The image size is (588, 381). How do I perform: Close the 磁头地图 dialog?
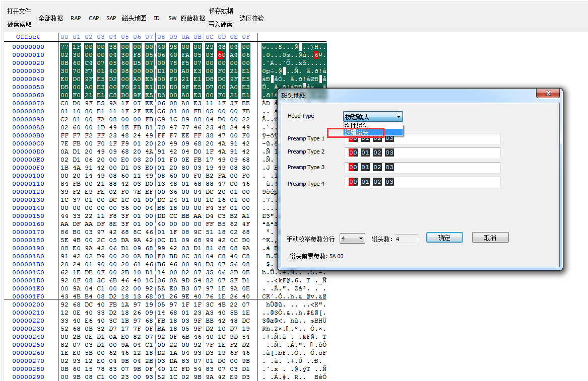pyautogui.click(x=548, y=93)
